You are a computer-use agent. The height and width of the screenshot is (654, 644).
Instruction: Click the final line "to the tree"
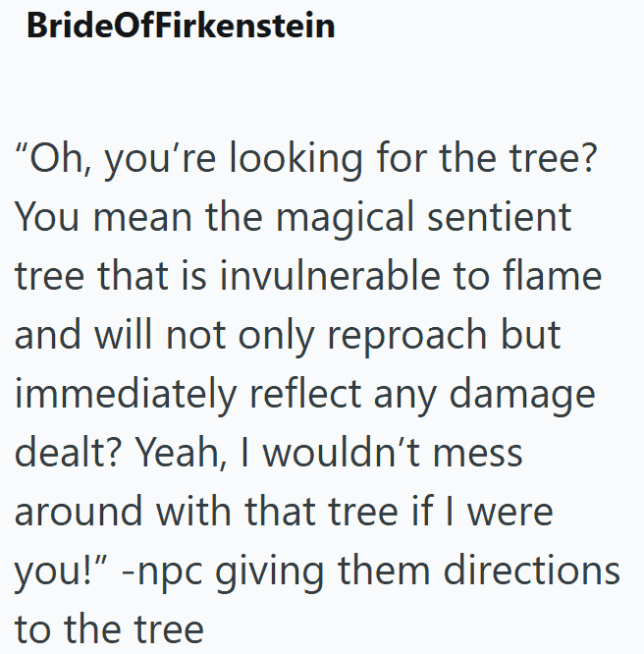pos(109,629)
